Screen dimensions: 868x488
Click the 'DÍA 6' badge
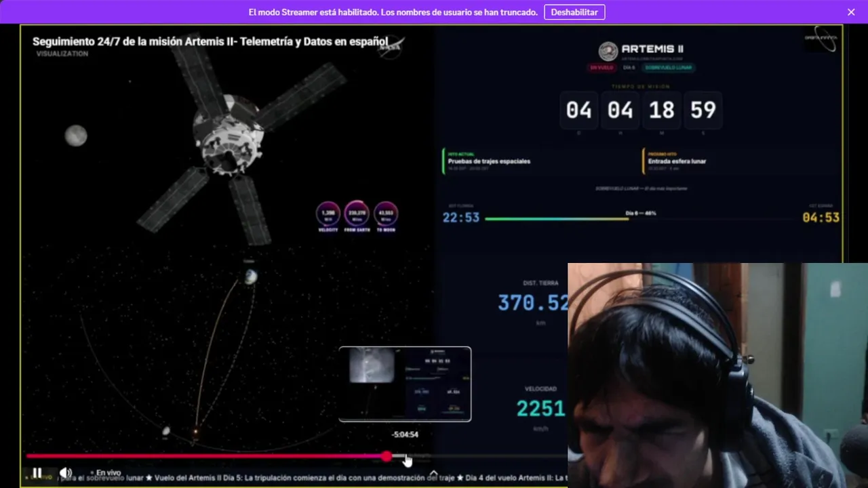pyautogui.click(x=629, y=67)
